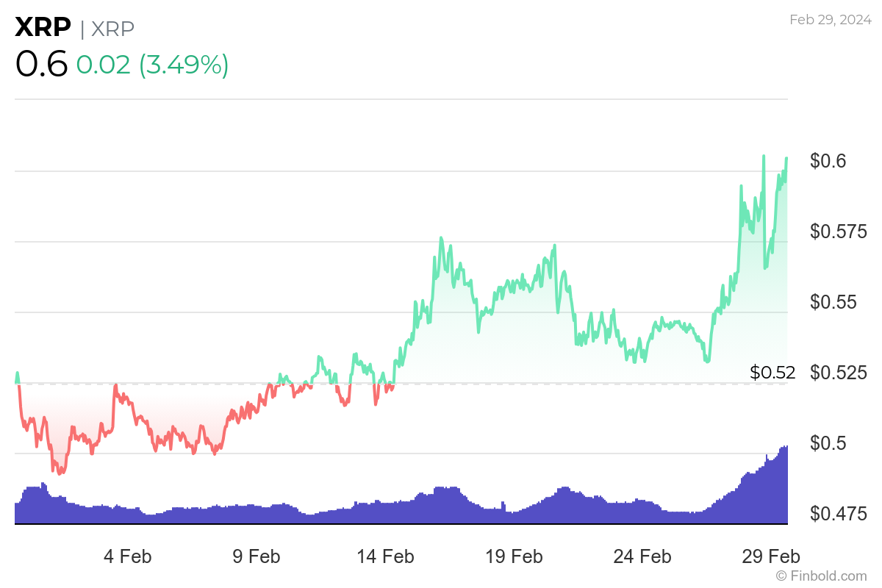
Task: Select the 24 Feb date marker
Action: (x=642, y=556)
